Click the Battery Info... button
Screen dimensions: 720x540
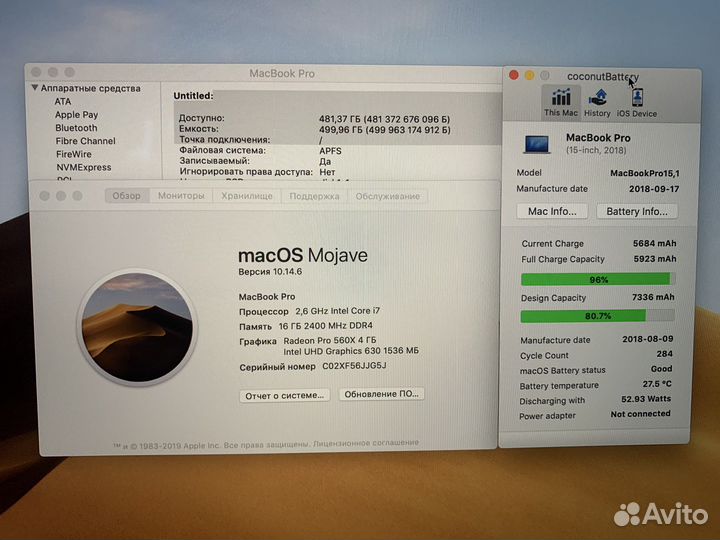pos(637,211)
